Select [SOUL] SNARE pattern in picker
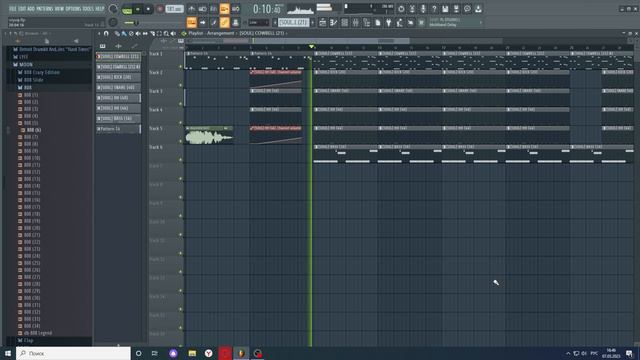This screenshot has width=640, height=360. (x=118, y=87)
